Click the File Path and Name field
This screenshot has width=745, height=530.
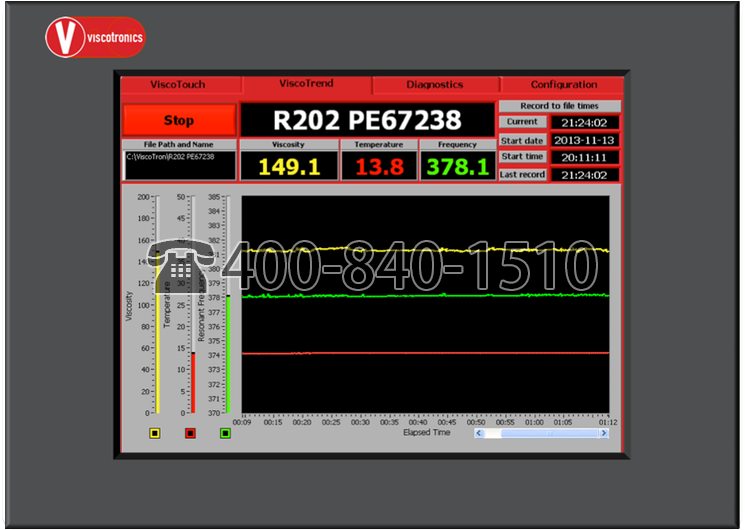(x=180, y=165)
